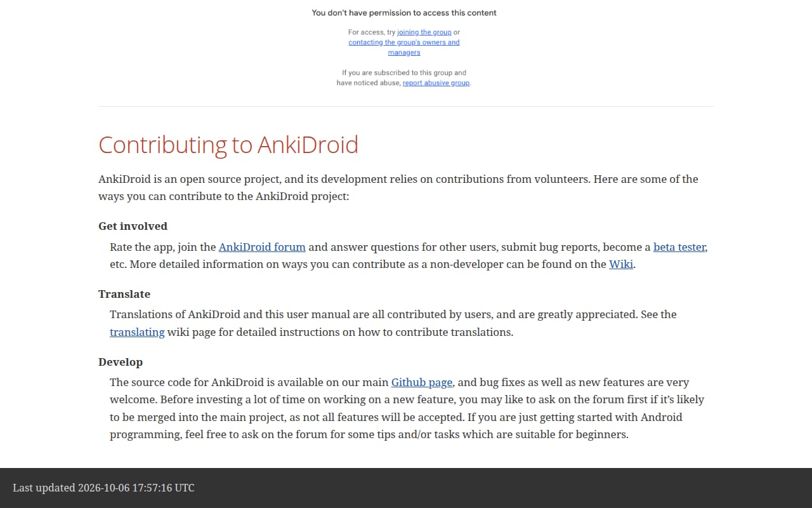The height and width of the screenshot is (508, 812).
Task: Select the 'Translate' term heading
Action: pos(124,294)
